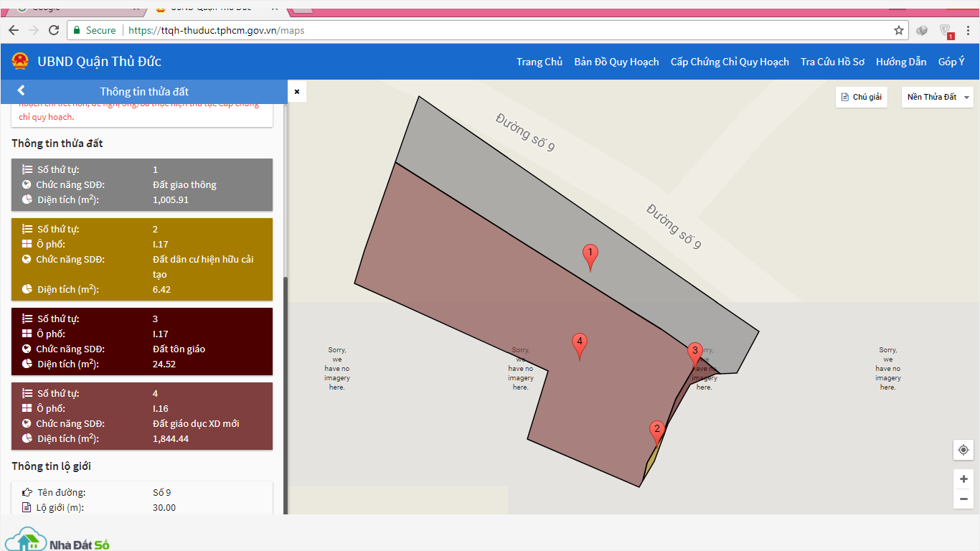
Task: Go back with the browser back arrow
Action: click(14, 30)
